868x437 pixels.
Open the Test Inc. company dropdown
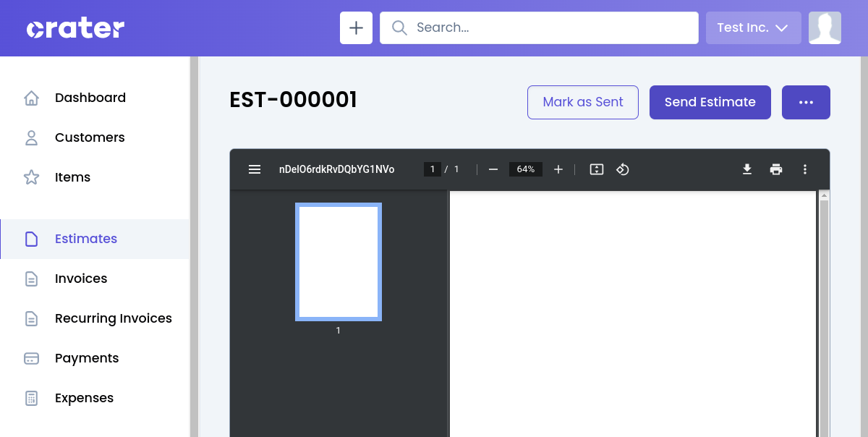click(753, 27)
